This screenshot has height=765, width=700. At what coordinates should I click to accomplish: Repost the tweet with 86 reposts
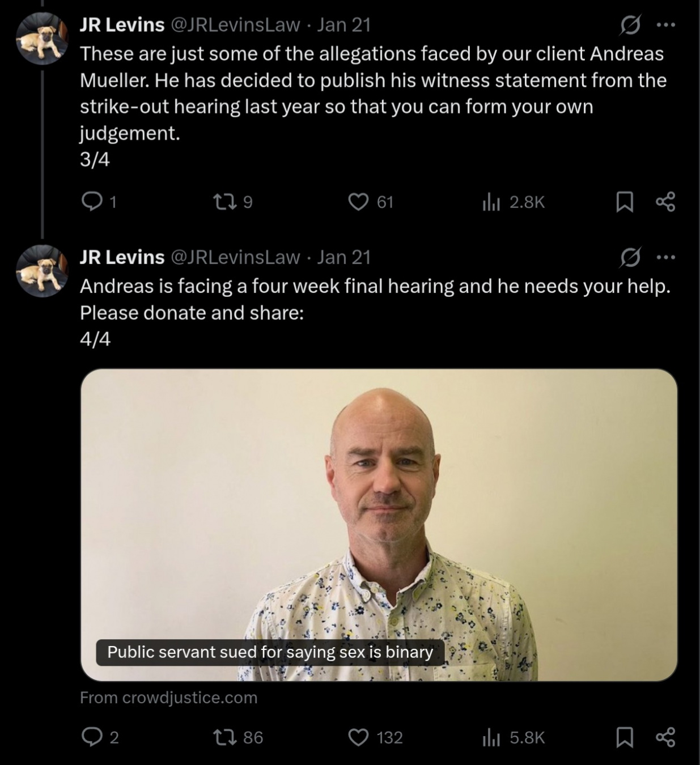(x=223, y=737)
